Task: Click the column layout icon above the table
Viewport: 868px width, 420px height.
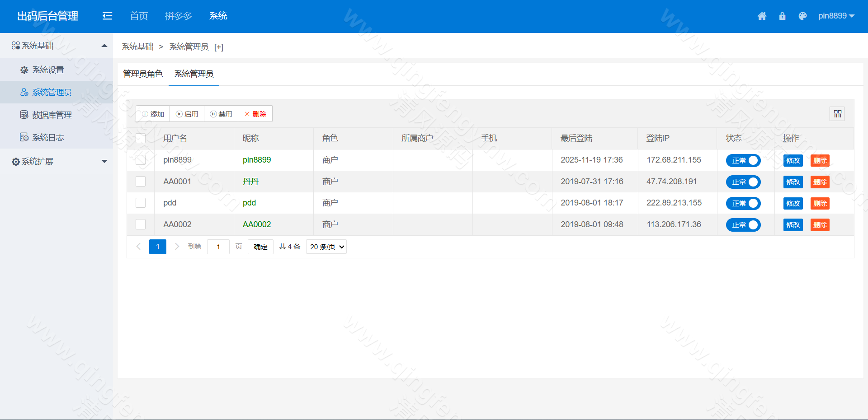Action: tap(837, 113)
